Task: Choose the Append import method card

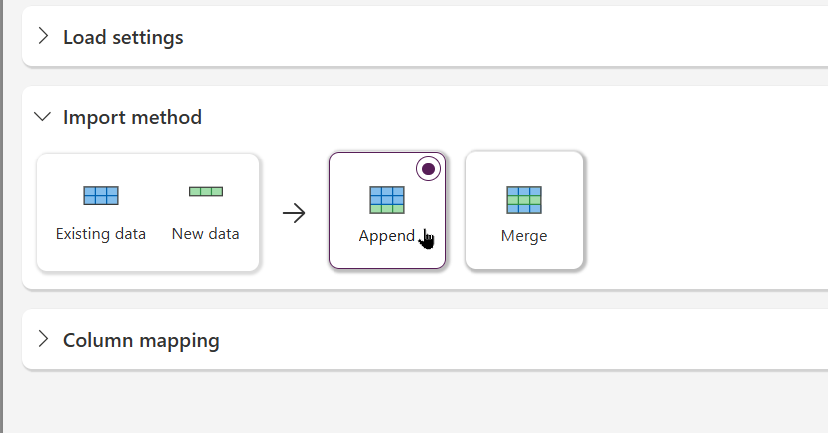Action: [388, 210]
